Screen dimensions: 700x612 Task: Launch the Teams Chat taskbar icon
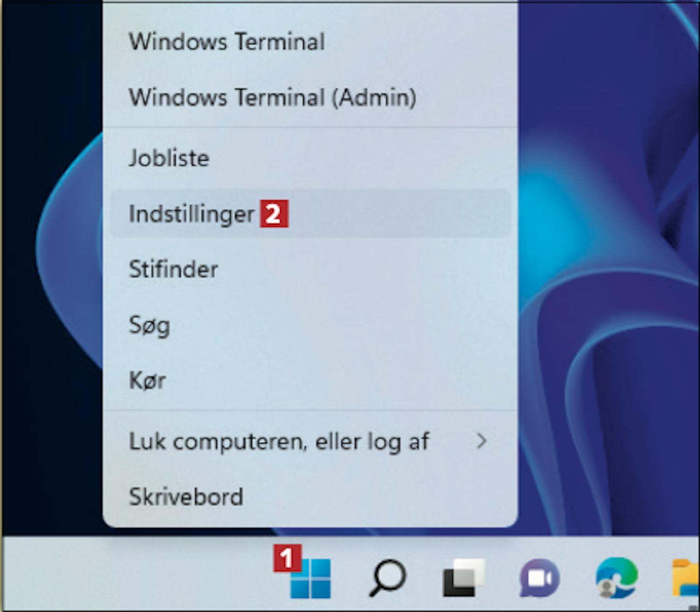(539, 578)
